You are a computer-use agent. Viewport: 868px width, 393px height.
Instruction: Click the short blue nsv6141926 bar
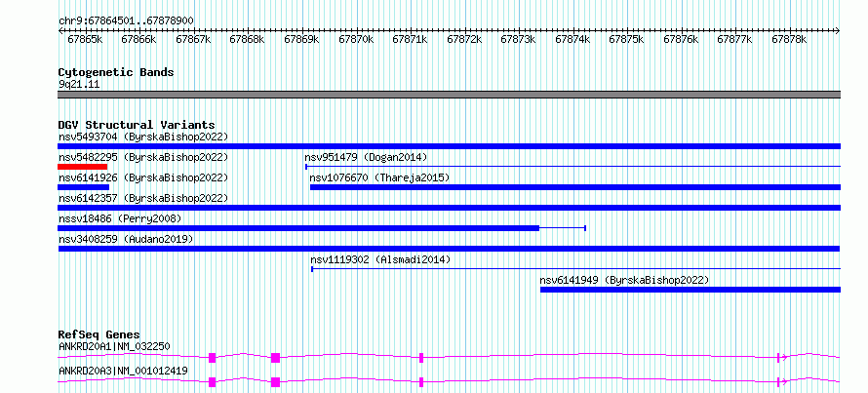tap(83, 187)
